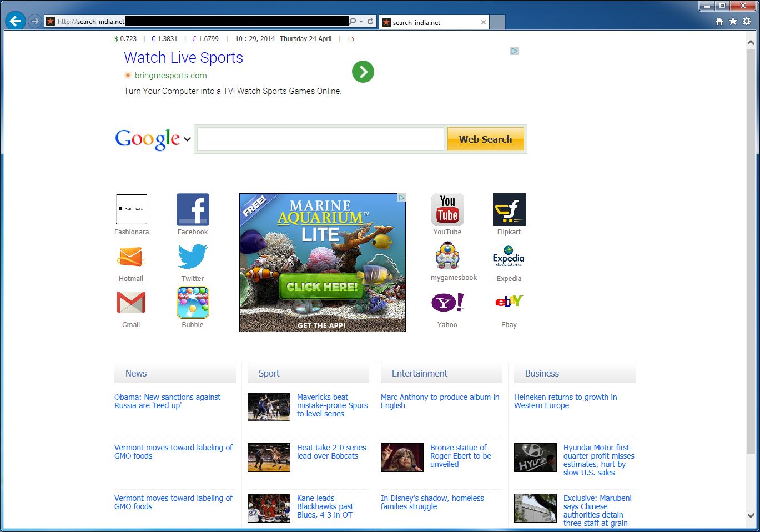
Task: Open the Watch Live Sports ad headline
Action: pyautogui.click(x=184, y=58)
